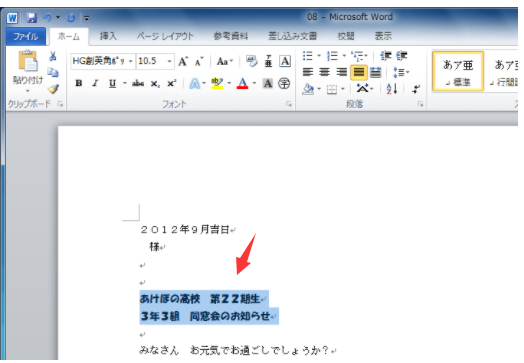Customize Quick Access Toolbar arrow
524x363 pixels.
(87, 18)
